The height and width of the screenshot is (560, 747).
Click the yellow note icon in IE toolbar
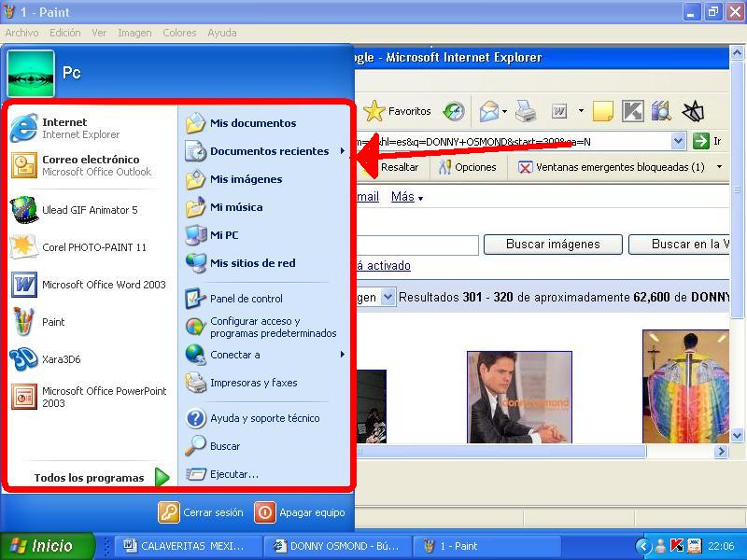coord(602,111)
